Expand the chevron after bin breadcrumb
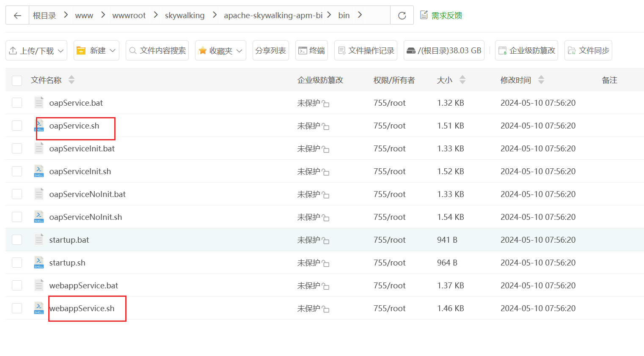 (x=360, y=15)
